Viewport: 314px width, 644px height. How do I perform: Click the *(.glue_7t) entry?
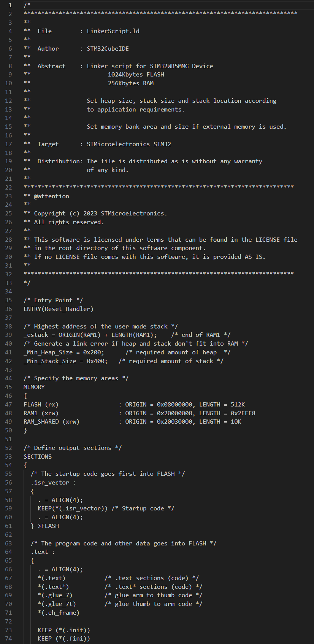57,604
